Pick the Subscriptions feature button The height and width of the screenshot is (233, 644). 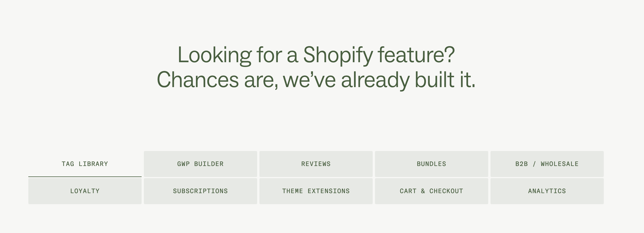click(200, 191)
